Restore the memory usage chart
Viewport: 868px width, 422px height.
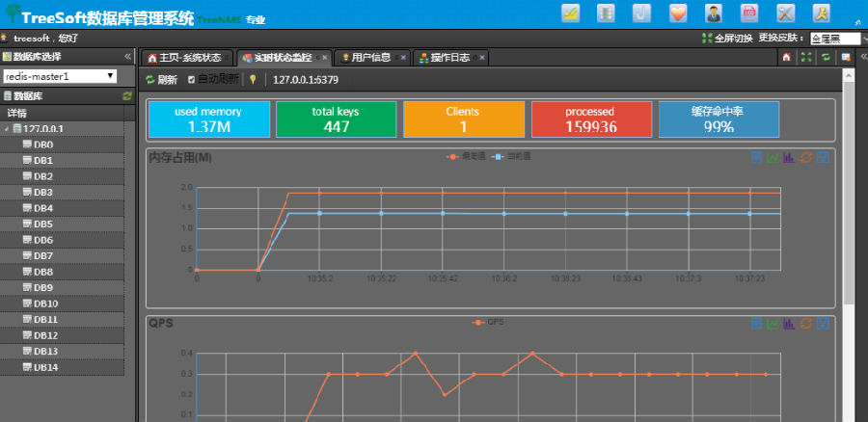[x=806, y=158]
